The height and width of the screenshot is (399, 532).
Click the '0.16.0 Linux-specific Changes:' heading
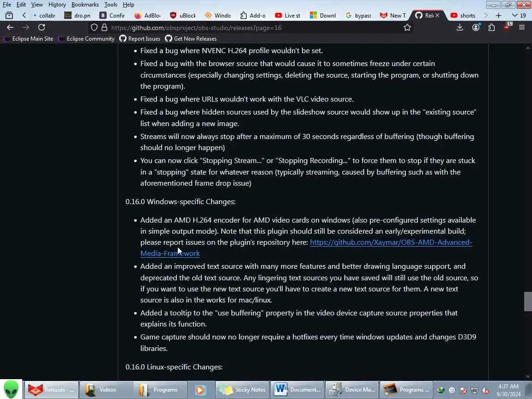click(x=174, y=367)
